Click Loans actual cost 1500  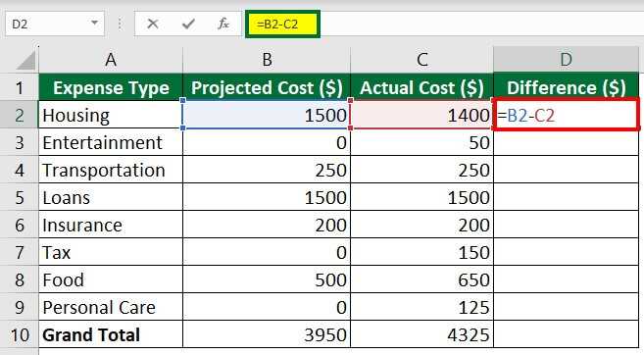(x=421, y=198)
